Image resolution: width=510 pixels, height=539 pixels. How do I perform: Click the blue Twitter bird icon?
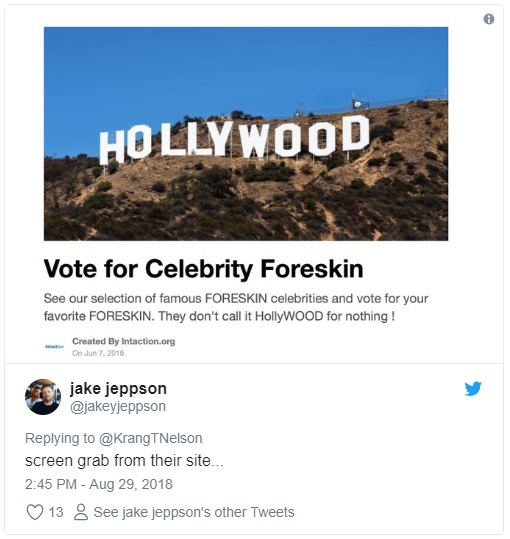473,389
